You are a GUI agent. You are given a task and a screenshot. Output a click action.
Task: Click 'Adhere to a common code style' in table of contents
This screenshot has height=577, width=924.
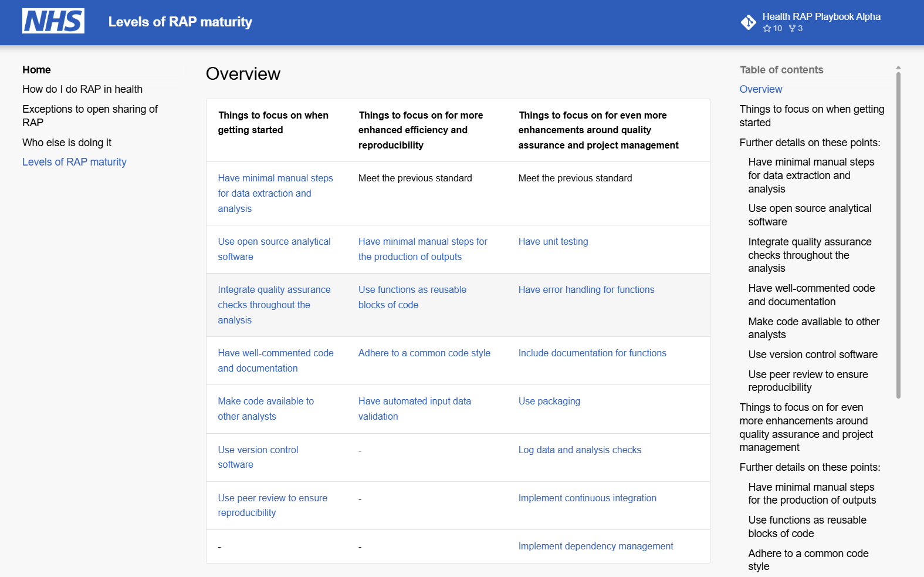point(808,560)
